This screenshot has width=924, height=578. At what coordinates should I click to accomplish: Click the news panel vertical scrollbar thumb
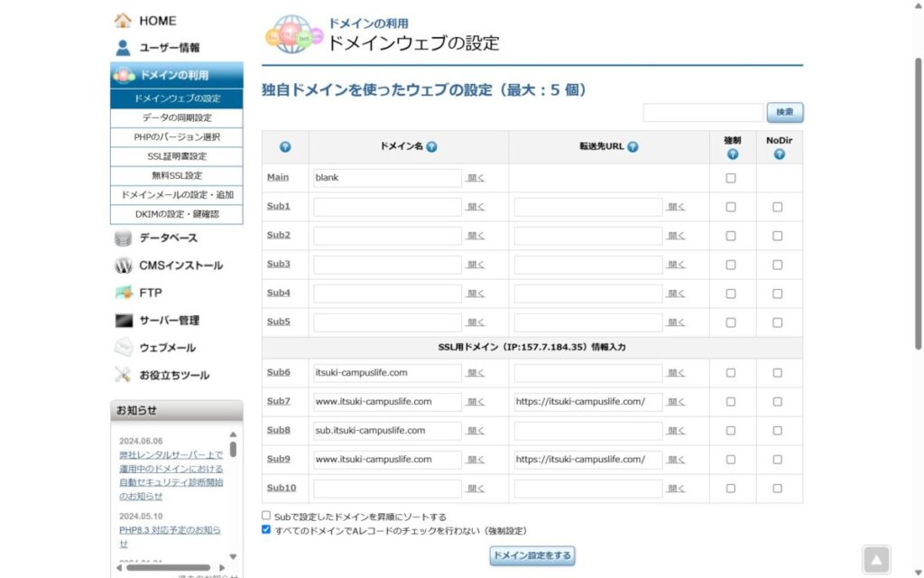234,450
